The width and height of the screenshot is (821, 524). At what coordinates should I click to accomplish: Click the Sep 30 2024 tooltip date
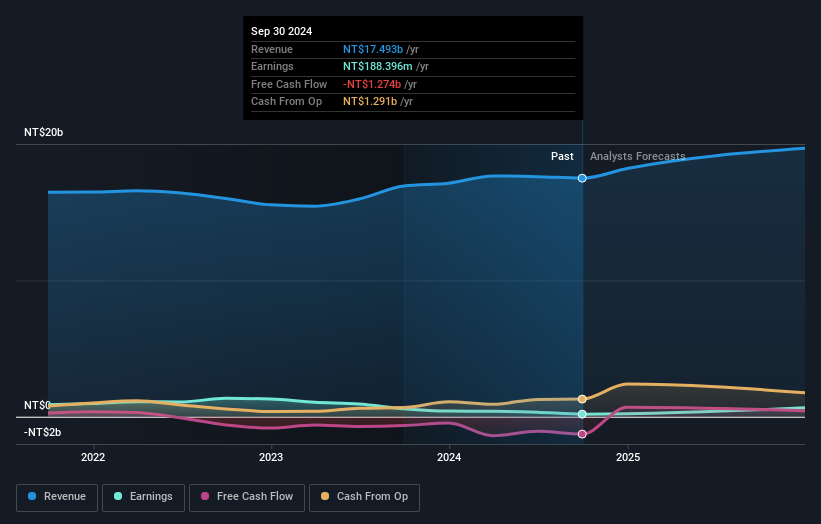coord(282,31)
